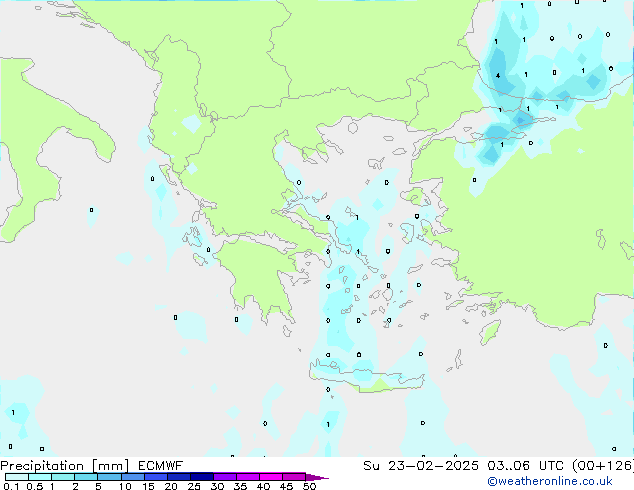Click the 'ECMWF' model label
The height and width of the screenshot is (490, 634).
pyautogui.click(x=161, y=466)
